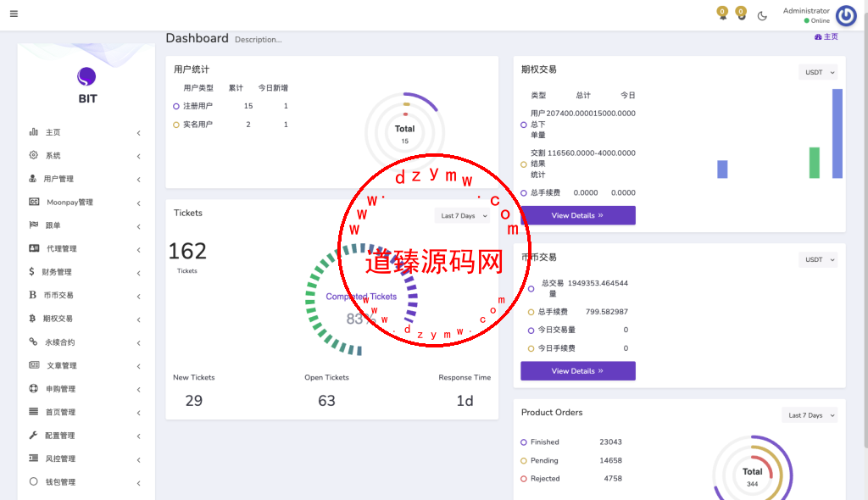Click 代理管理 ID card icon
The height and width of the screenshot is (500, 868).
(x=34, y=248)
